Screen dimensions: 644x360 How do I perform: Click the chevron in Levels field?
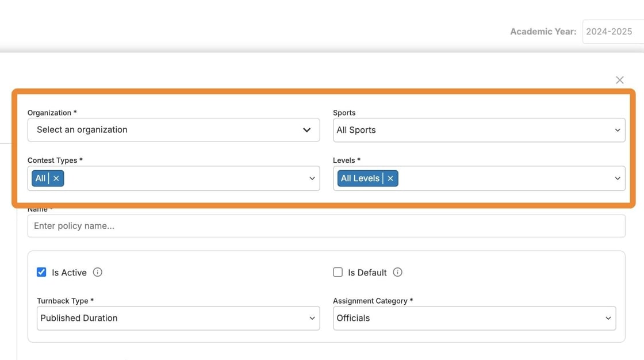tap(618, 178)
